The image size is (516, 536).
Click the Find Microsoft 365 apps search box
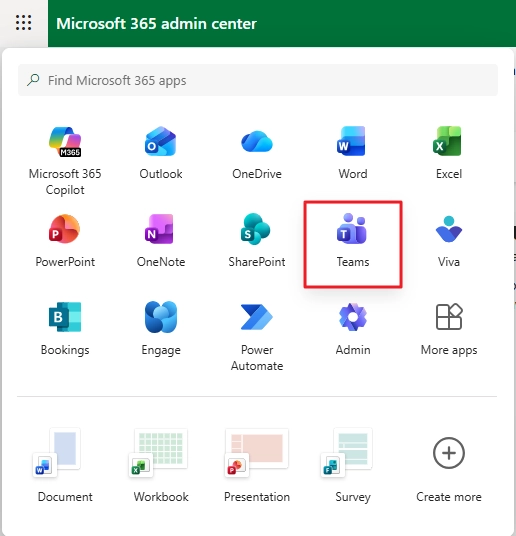(258, 80)
